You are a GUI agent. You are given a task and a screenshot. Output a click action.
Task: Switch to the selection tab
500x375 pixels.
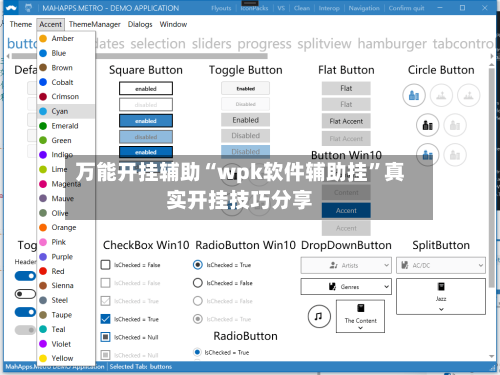[158, 44]
